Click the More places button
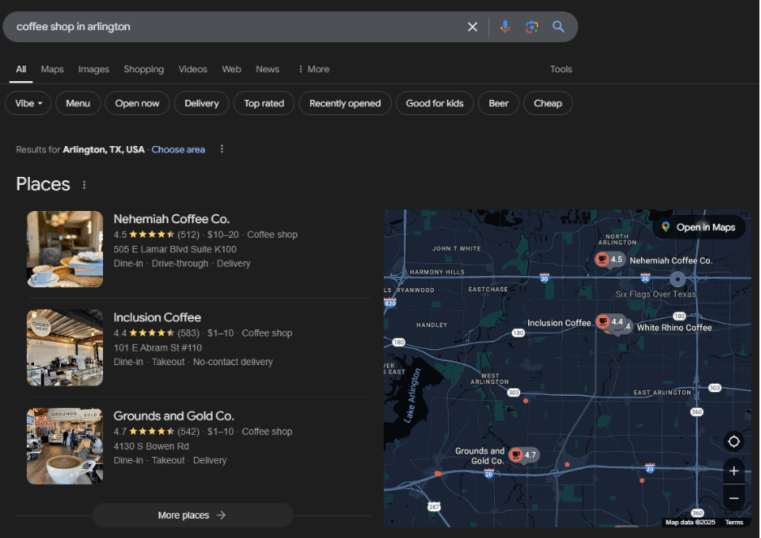761x538 pixels. pos(193,515)
